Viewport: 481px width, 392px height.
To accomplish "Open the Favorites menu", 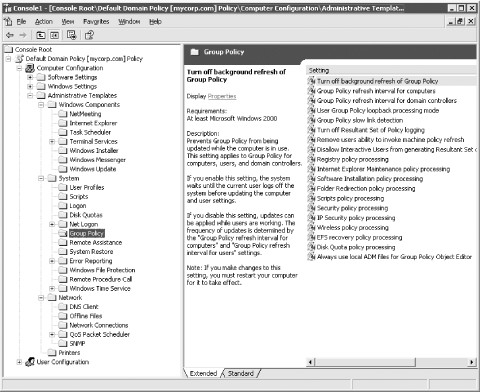I will click(x=96, y=22).
